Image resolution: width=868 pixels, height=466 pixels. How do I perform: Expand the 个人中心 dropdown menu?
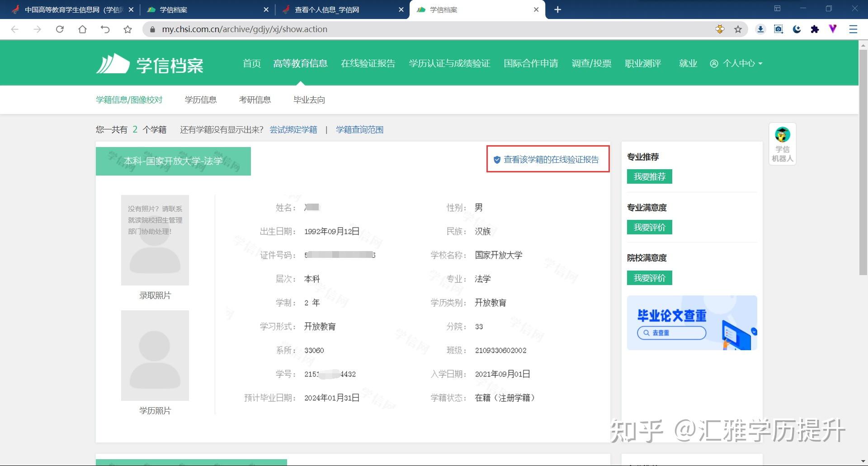pyautogui.click(x=736, y=63)
